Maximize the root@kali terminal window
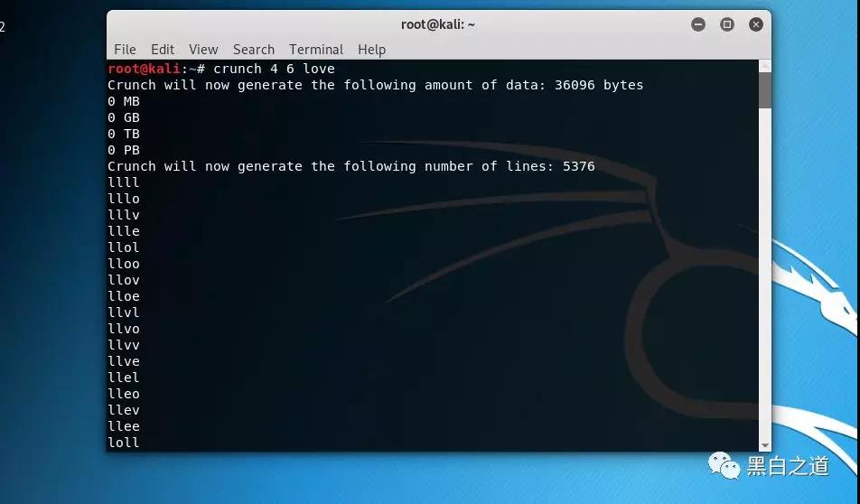 click(727, 24)
